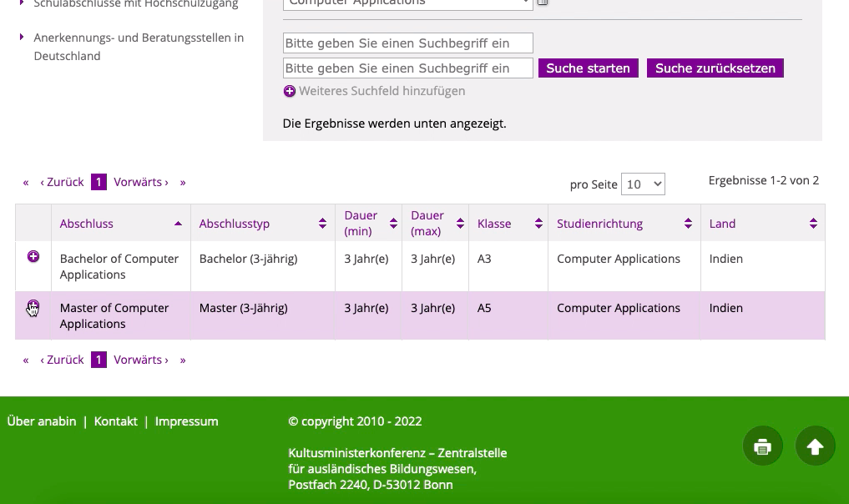Image resolution: width=849 pixels, height=504 pixels.
Task: Click the first search term input field
Action: click(407, 43)
